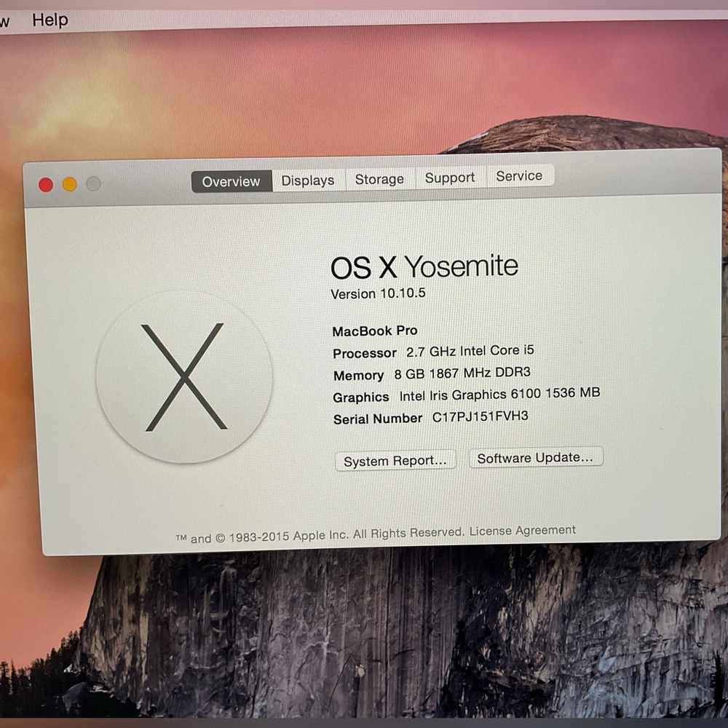Click the Software Update... button
Image resolution: width=728 pixels, height=728 pixels.
535,458
